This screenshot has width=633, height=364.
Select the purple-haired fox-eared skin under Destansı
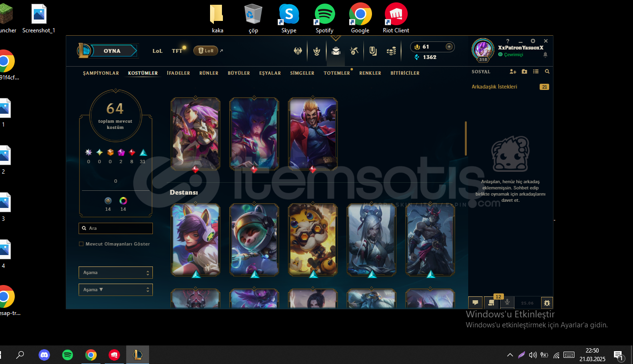pos(195,240)
